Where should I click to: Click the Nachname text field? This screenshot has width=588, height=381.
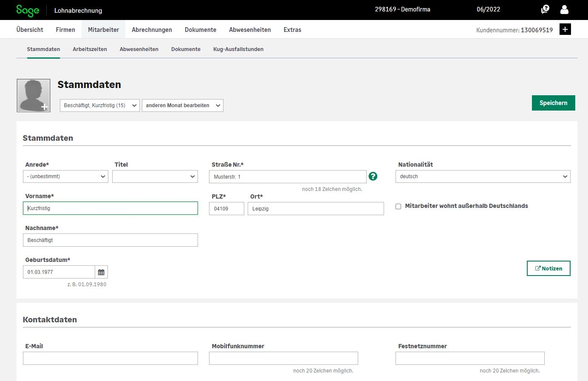(110, 240)
